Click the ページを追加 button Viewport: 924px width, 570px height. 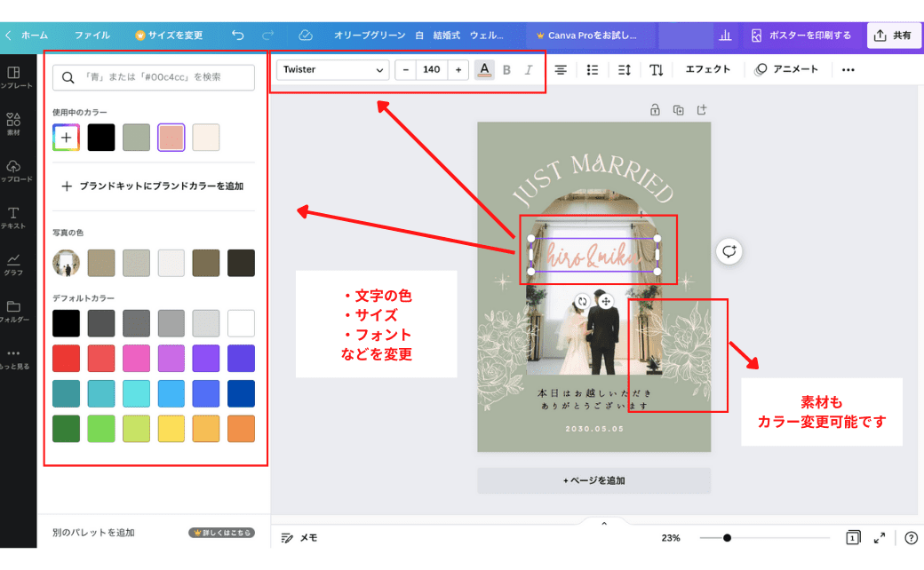coord(593,480)
